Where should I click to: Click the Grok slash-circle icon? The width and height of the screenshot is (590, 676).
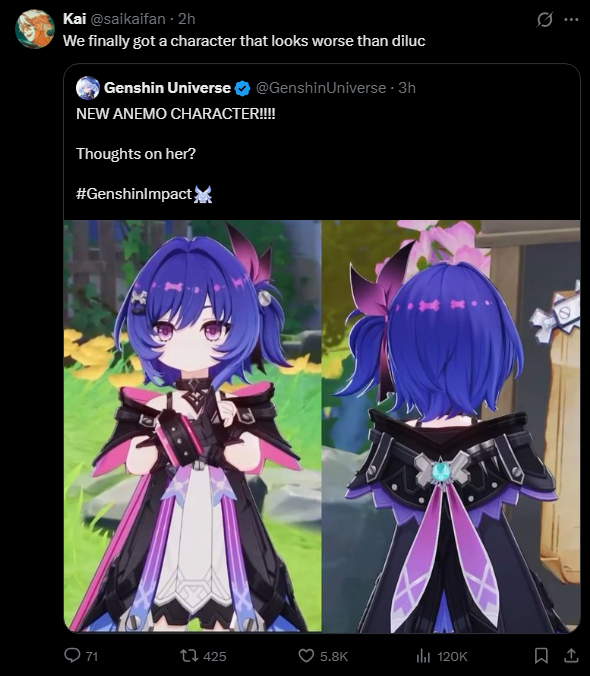tap(544, 19)
